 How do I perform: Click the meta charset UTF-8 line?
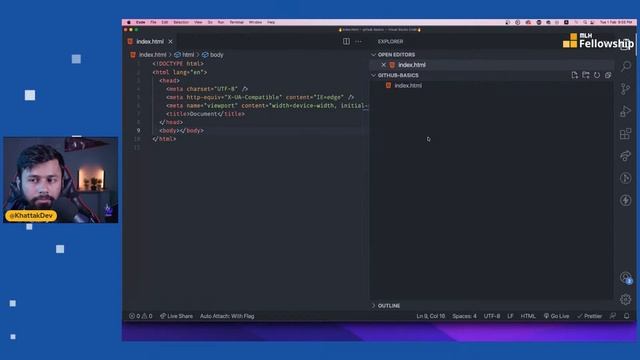pyautogui.click(x=207, y=89)
